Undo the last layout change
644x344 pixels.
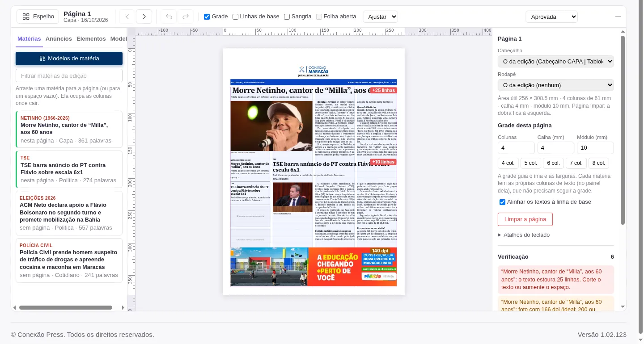point(169,17)
